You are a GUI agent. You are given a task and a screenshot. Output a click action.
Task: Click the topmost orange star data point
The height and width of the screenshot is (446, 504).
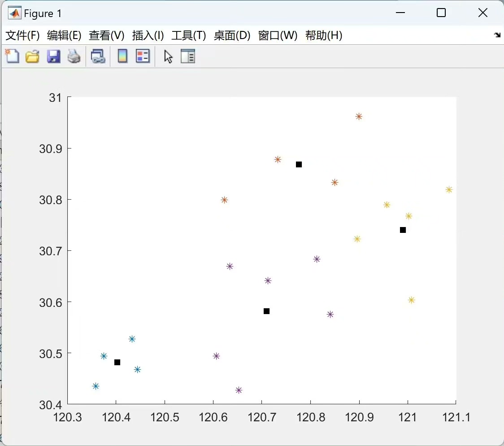(359, 116)
